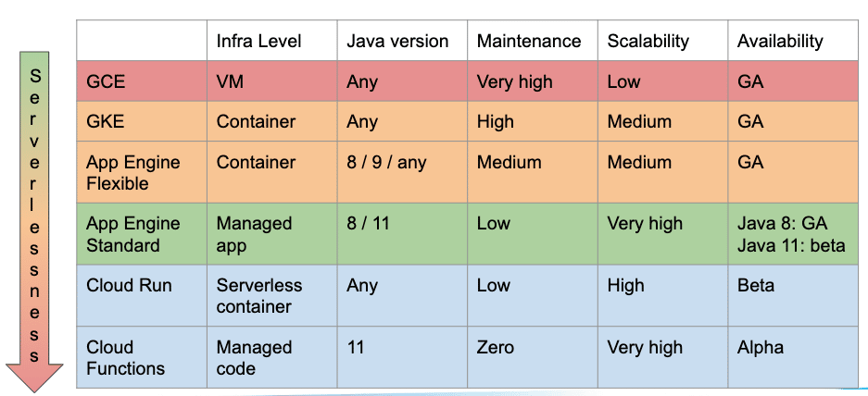Viewport: 868px width, 396px height.
Task: Click the Infra Level column header
Action: 258,41
